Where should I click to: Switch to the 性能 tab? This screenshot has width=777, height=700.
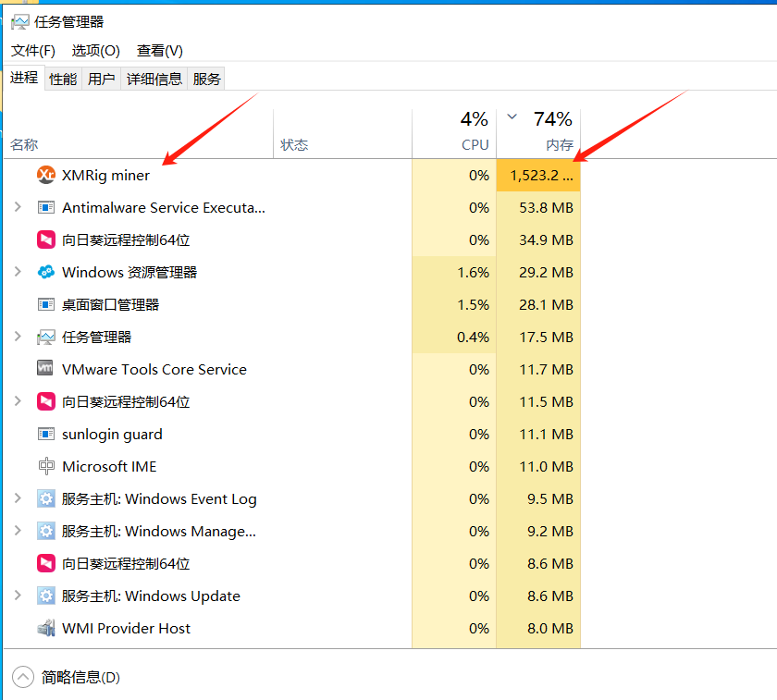coord(63,79)
